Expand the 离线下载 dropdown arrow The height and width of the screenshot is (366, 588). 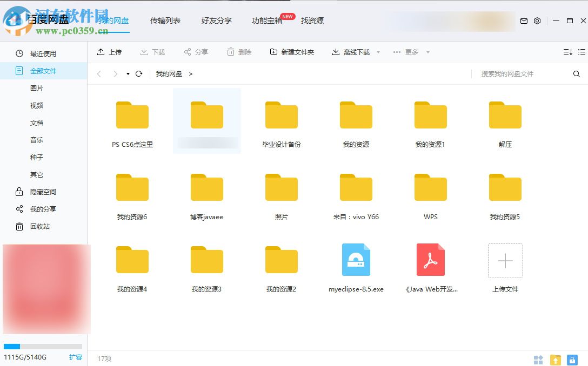click(x=378, y=52)
